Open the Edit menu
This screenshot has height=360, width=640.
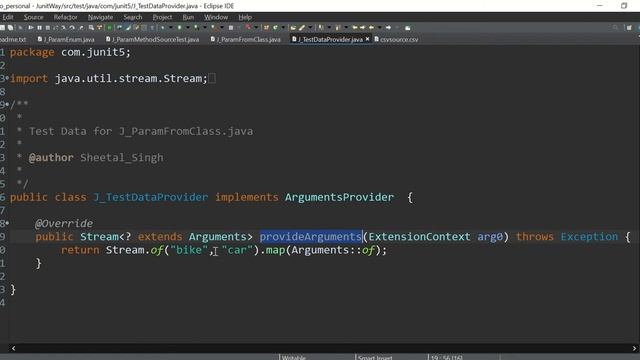[8, 17]
